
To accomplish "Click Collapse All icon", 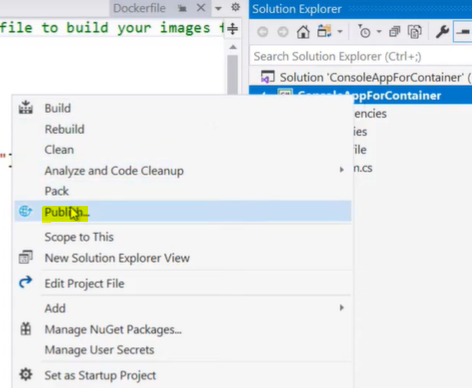I will click(395, 32).
